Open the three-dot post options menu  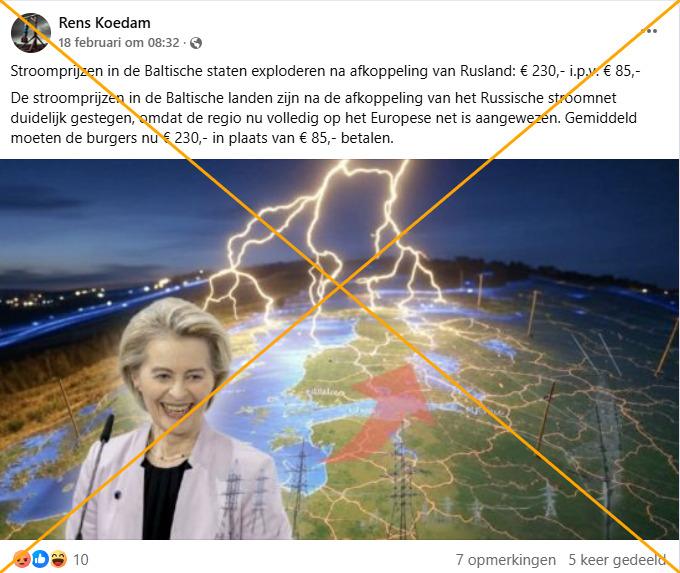651,31
